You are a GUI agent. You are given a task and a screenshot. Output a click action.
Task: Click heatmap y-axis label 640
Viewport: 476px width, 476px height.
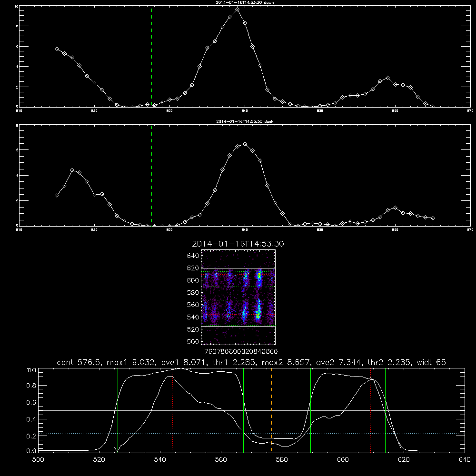[x=193, y=256]
